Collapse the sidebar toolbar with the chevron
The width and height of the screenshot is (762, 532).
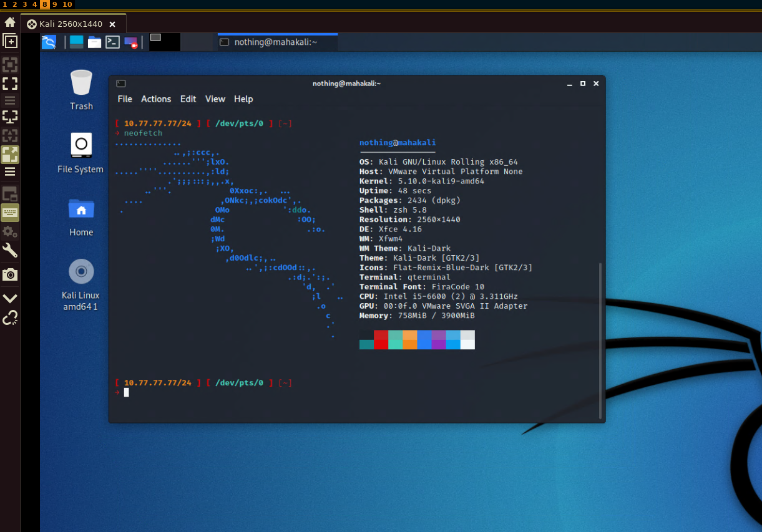[x=10, y=299]
